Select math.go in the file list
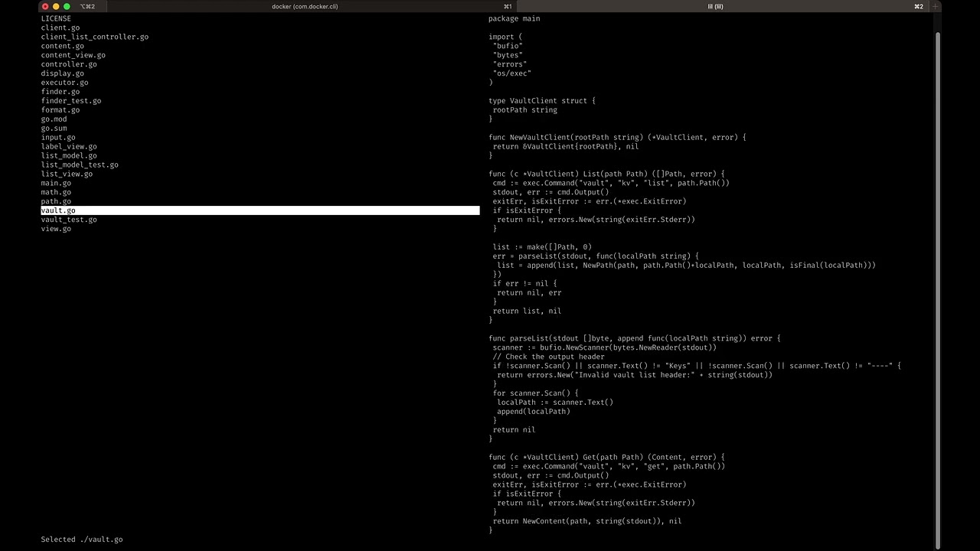Viewport: 980px width, 551px height. (56, 193)
